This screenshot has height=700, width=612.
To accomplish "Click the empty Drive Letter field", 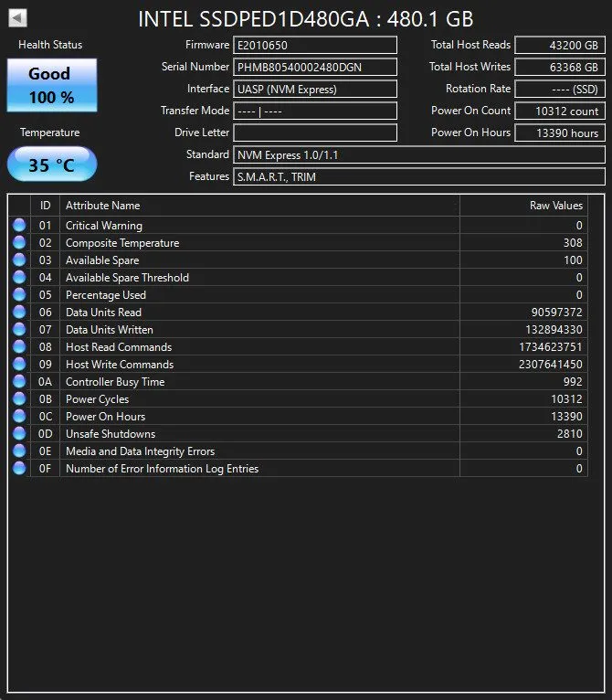I will coord(315,133).
